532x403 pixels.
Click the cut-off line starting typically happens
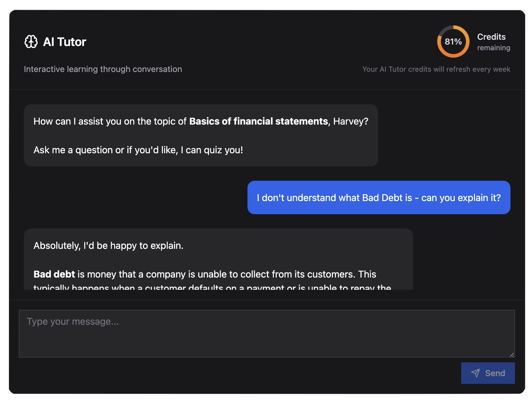[x=212, y=287]
